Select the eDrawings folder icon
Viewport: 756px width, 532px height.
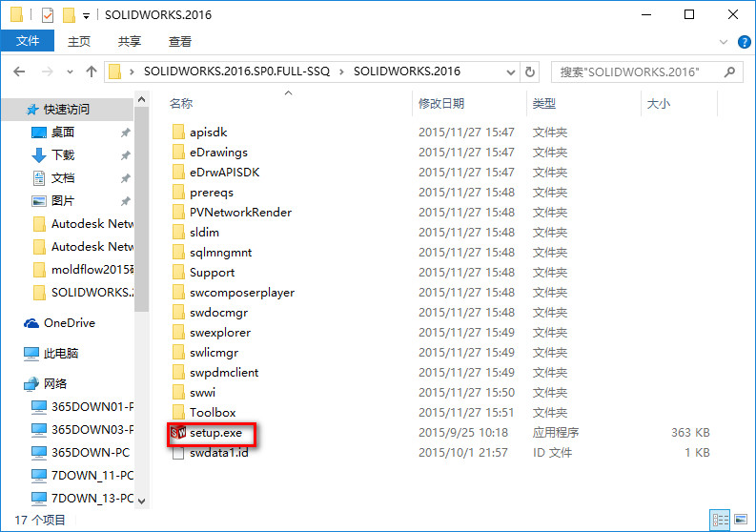point(178,153)
